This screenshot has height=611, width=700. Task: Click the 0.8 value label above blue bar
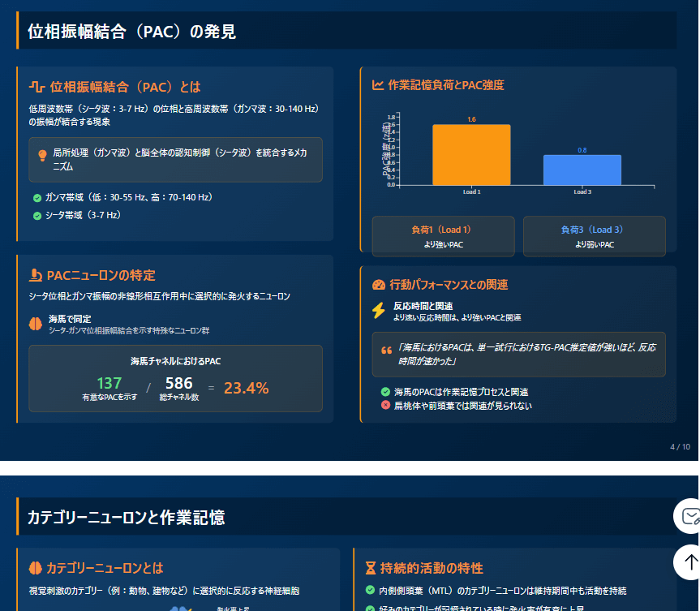point(582,150)
